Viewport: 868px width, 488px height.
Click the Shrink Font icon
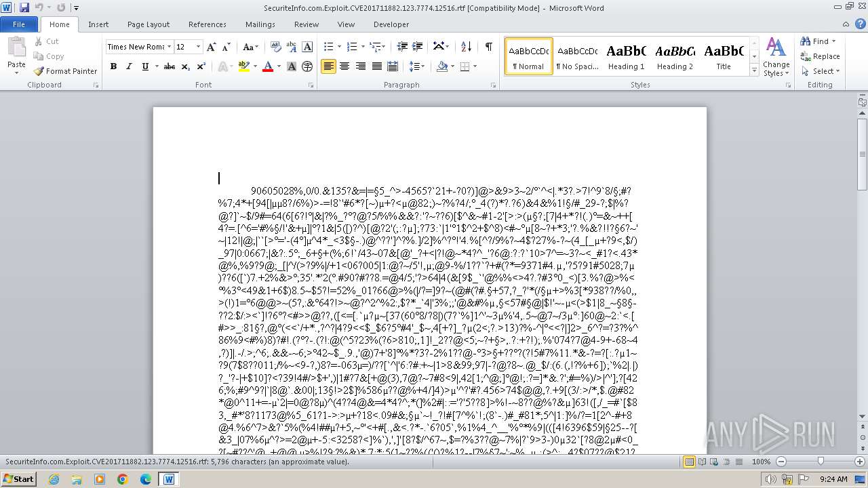226,47
